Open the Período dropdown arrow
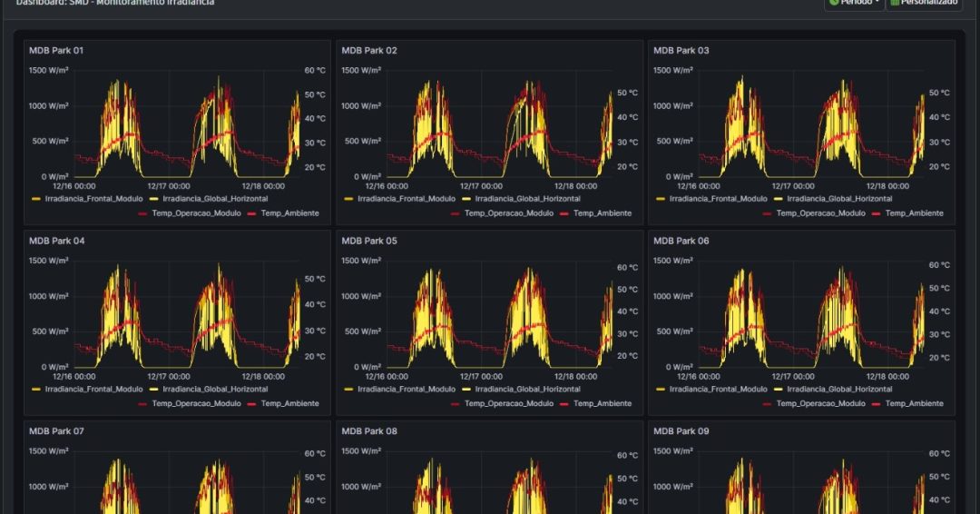The height and width of the screenshot is (514, 980). coord(877,3)
